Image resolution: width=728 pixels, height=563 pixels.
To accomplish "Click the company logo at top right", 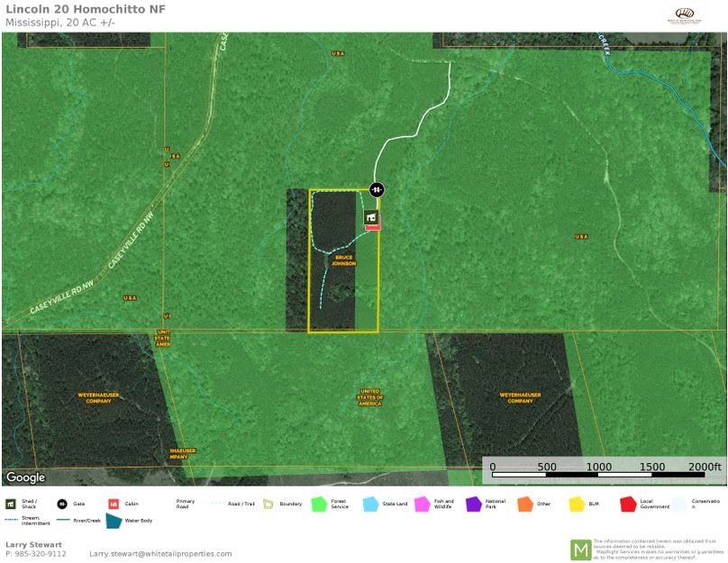I will (688, 14).
